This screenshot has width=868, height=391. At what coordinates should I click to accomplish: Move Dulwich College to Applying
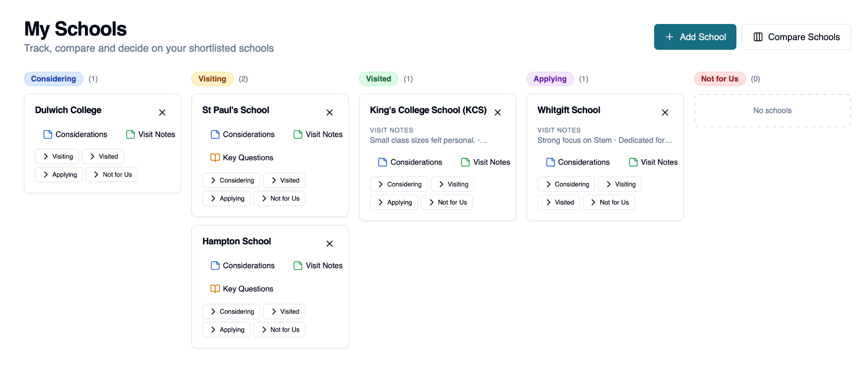pos(59,175)
